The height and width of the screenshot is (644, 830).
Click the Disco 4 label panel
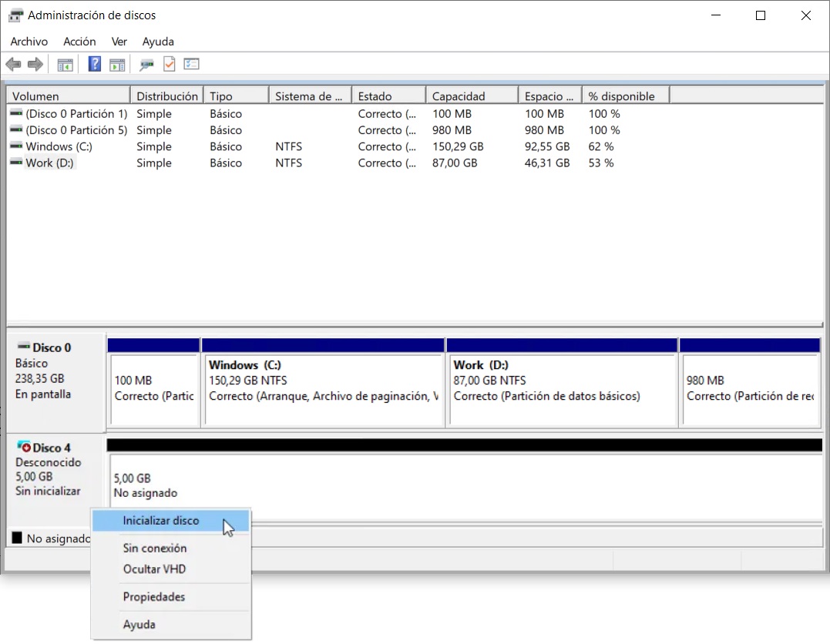55,471
